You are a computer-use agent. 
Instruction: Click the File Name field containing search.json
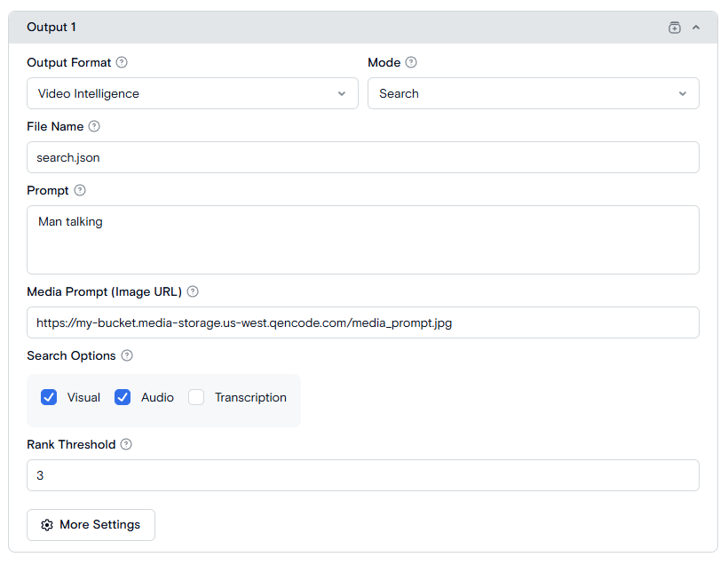coord(362,158)
